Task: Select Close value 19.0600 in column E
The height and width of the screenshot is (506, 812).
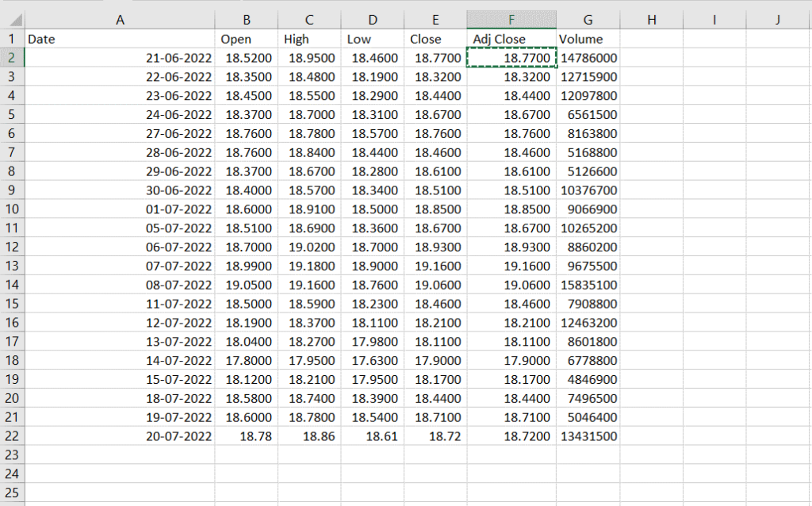Action: pos(435,285)
